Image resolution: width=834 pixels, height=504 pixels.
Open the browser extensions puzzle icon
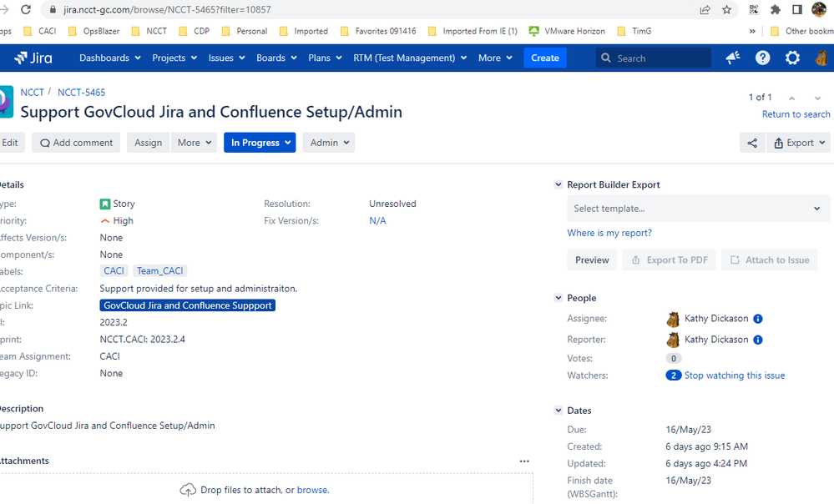pos(776,9)
